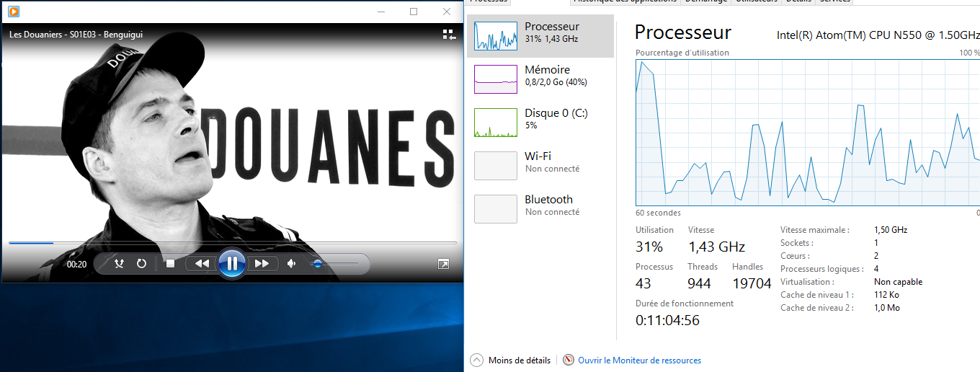The width and height of the screenshot is (980, 372).
Task: Skip to the previous track with rewind button
Action: [x=202, y=264]
